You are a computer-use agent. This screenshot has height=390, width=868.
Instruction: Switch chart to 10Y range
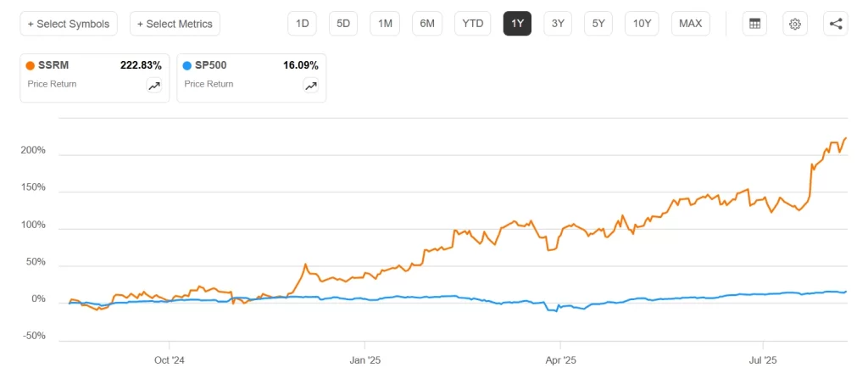click(x=643, y=24)
